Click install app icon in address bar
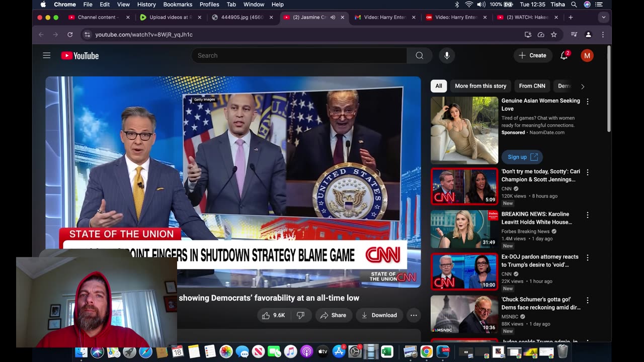Viewport: 644px width, 362px height. [x=528, y=35]
